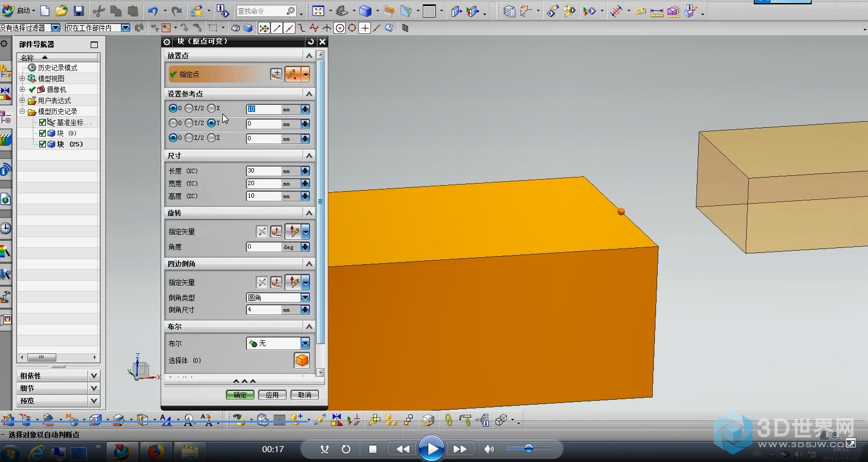This screenshot has height=462, width=868.
Task: Click the inferred point icon in 放置点
Action: 293,74
